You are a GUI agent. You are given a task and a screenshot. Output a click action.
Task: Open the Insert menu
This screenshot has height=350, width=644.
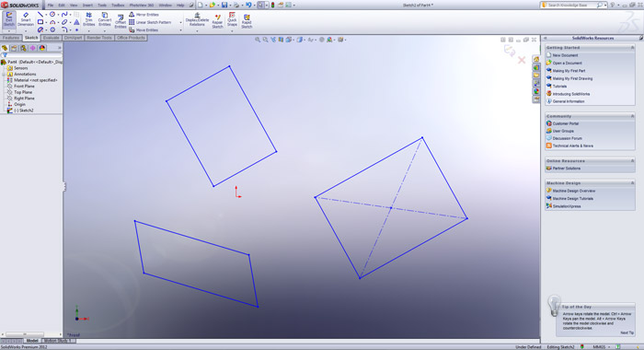click(87, 6)
